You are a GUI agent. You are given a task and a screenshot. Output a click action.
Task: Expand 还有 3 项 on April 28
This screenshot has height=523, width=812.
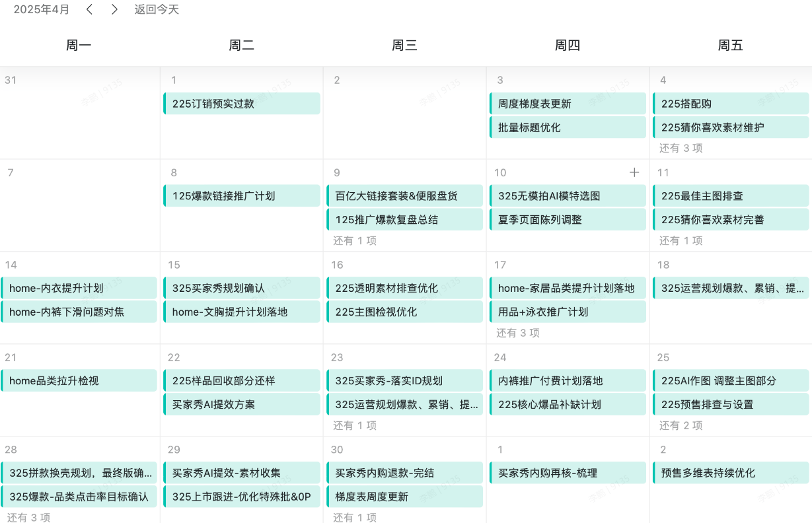(28, 517)
